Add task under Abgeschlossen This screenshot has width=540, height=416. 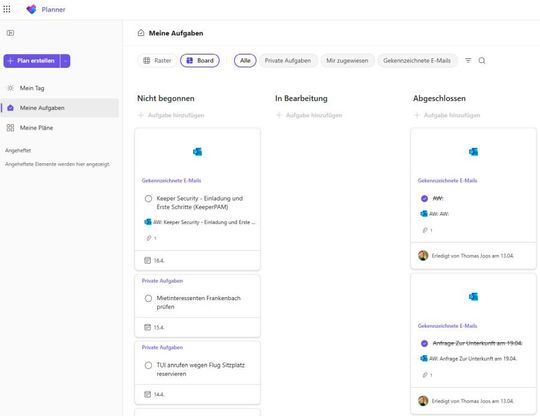[x=447, y=115]
